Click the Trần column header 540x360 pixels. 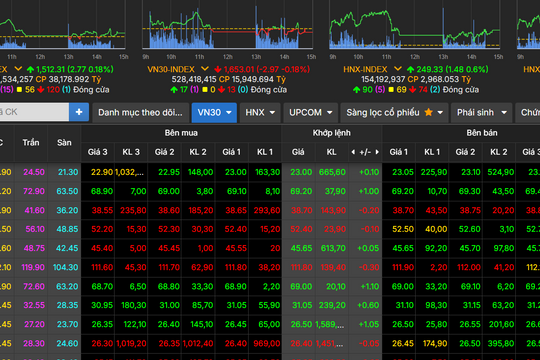(x=31, y=143)
